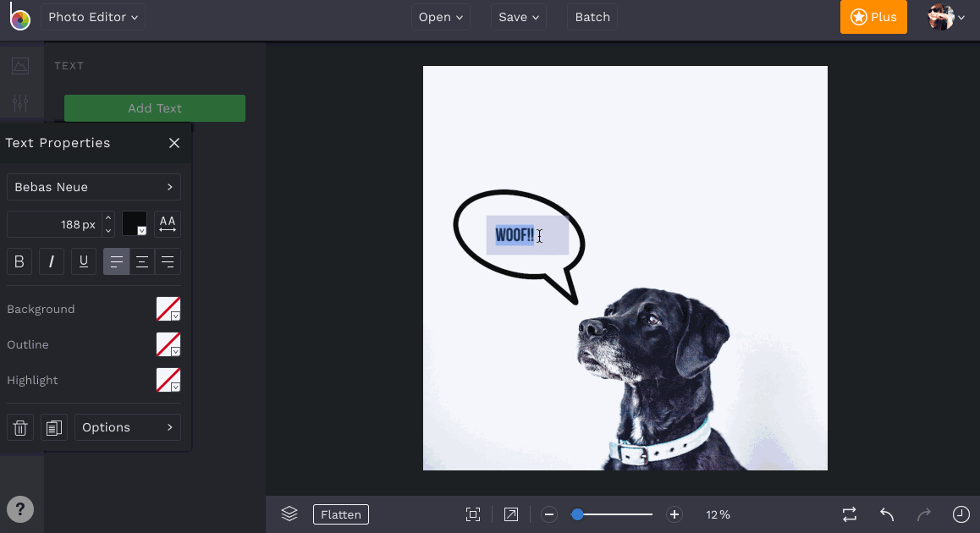The height and width of the screenshot is (533, 980).
Task: Open the edit history clock icon
Action: [961, 514]
